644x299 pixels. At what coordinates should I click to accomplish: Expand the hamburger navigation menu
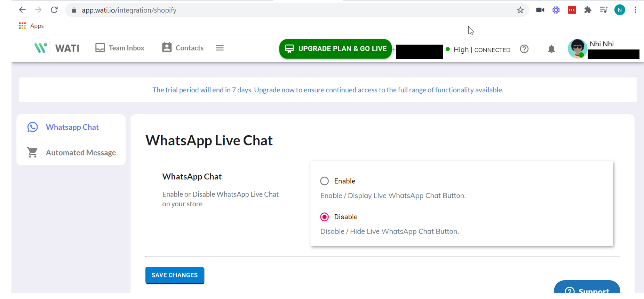pyautogui.click(x=220, y=48)
